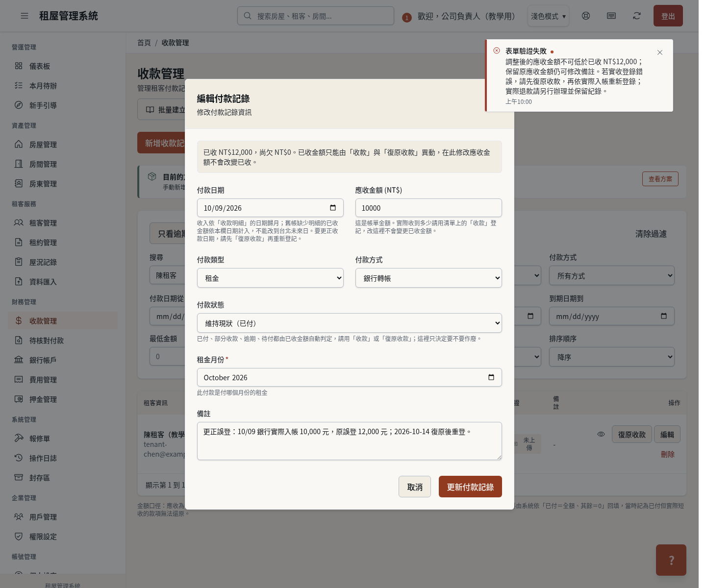Go to 儀表板 in sidebar
This screenshot has width=706, height=588.
click(x=63, y=66)
